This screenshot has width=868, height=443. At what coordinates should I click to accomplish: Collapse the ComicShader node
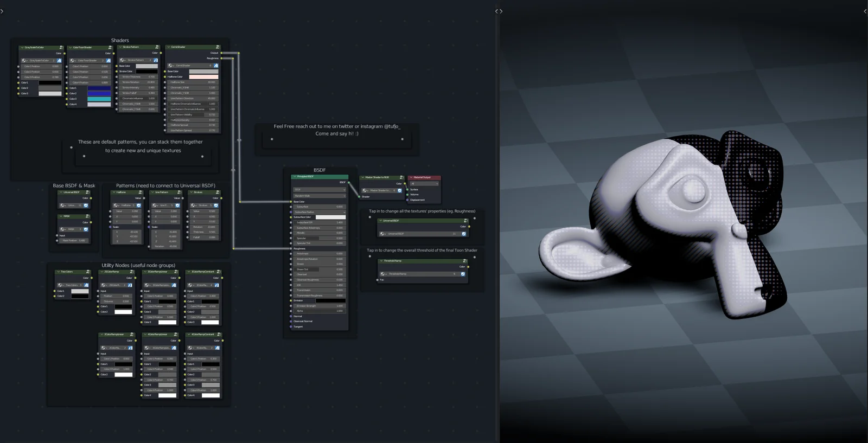pyautogui.click(x=168, y=47)
